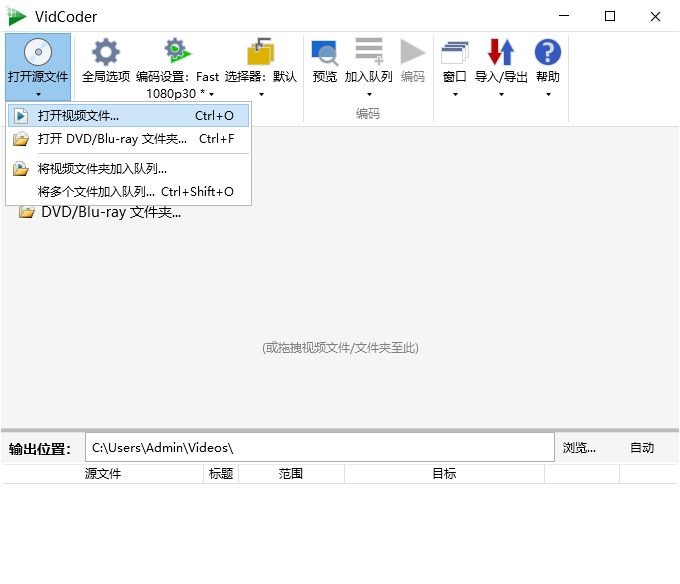680x584 pixels.
Task: Click the 编码 group label under toolbar
Action: click(368, 114)
